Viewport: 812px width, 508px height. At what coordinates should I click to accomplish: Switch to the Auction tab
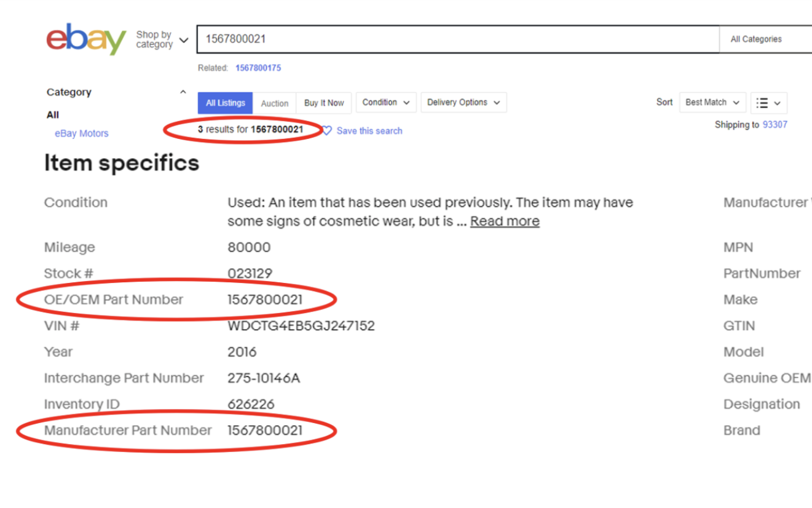274,103
